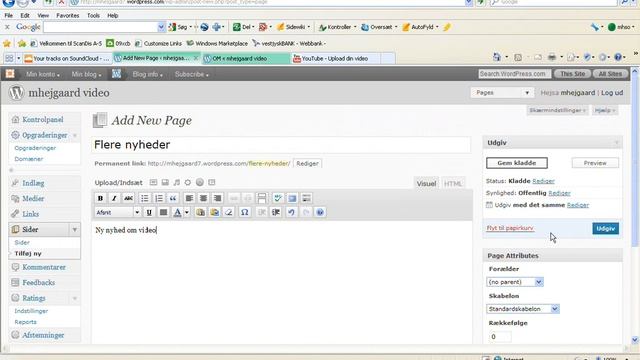Image resolution: width=640 pixels, height=360 pixels.
Task: Open the SoundCloud tracks browser tab
Action: (x=67, y=58)
